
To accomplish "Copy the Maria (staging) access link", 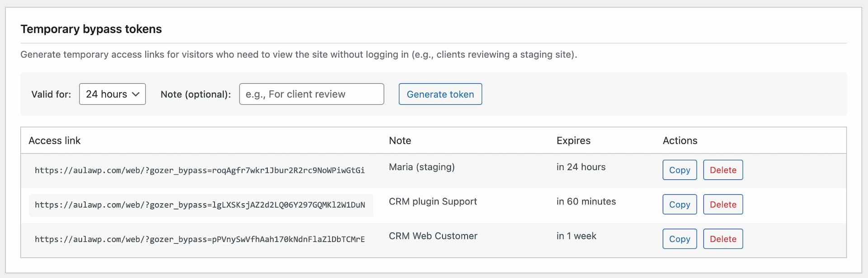I will click(679, 170).
